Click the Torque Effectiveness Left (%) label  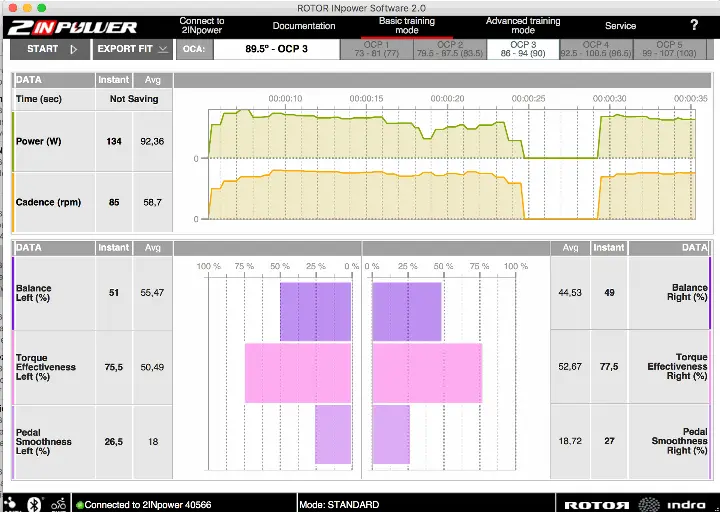[45, 367]
